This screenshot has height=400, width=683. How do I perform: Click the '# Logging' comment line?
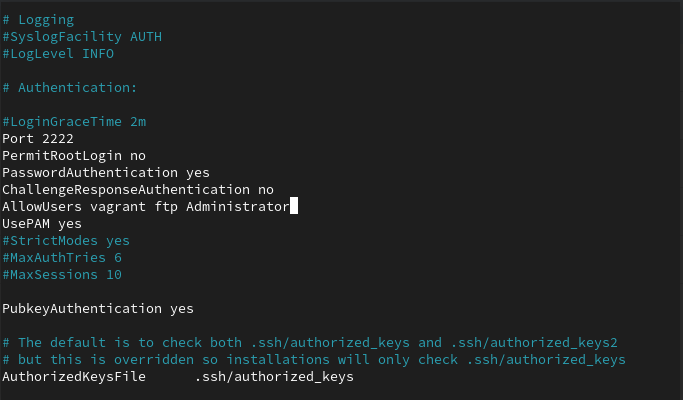[x=38, y=19]
